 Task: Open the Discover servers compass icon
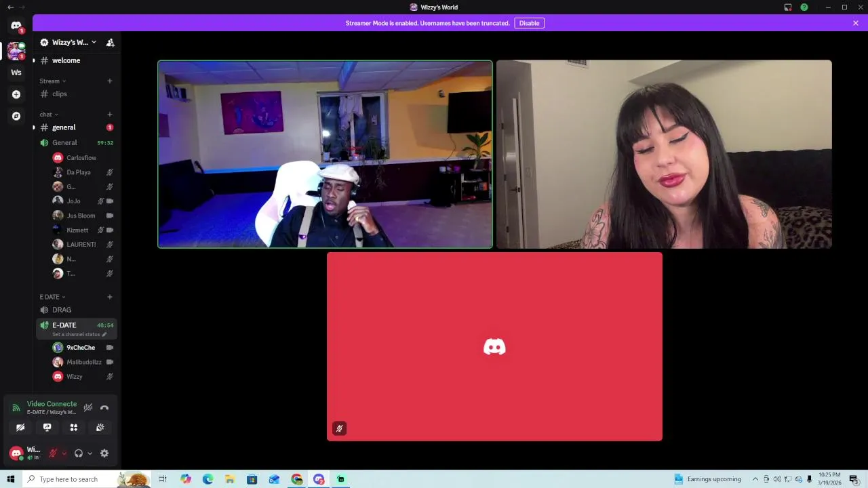16,116
